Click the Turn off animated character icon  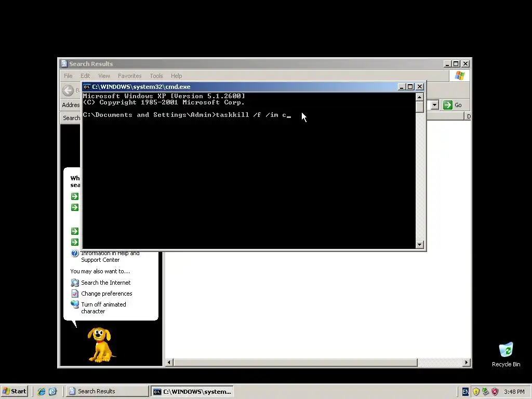point(75,304)
